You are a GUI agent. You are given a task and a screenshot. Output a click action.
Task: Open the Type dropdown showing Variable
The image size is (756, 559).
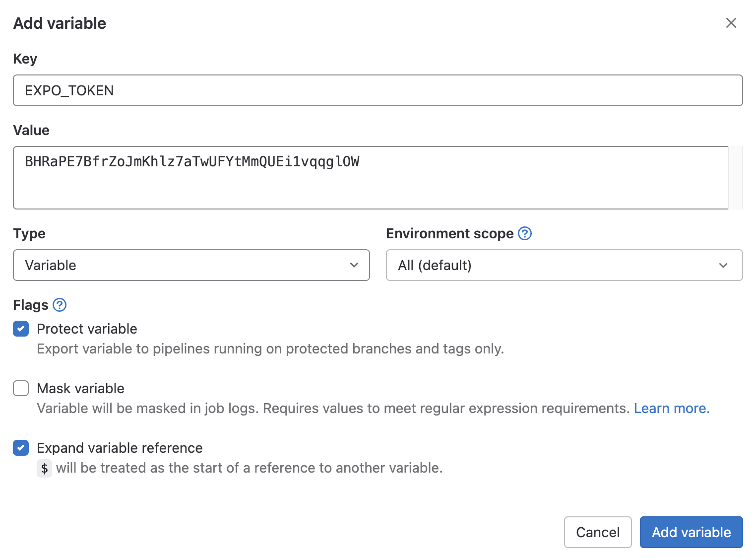(191, 265)
